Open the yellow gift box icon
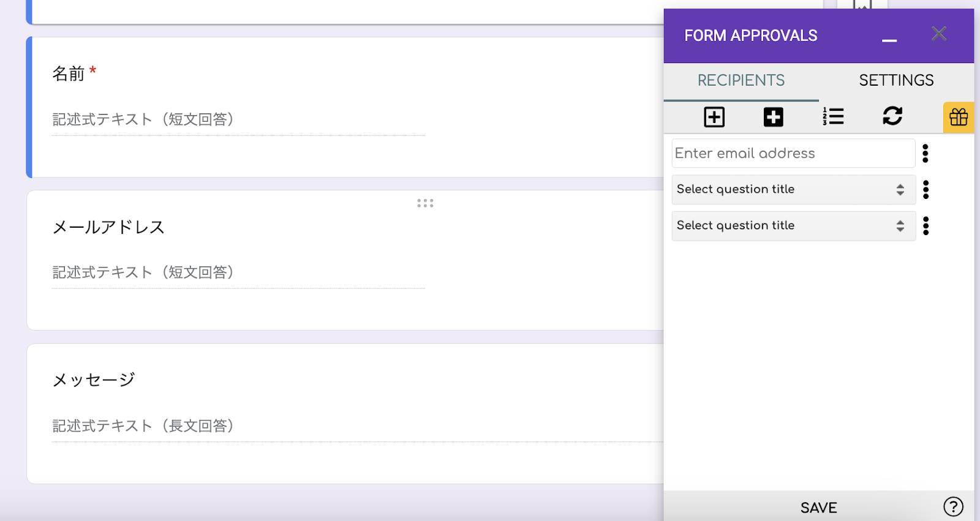Viewport: 980px width, 521px height. pos(959,117)
